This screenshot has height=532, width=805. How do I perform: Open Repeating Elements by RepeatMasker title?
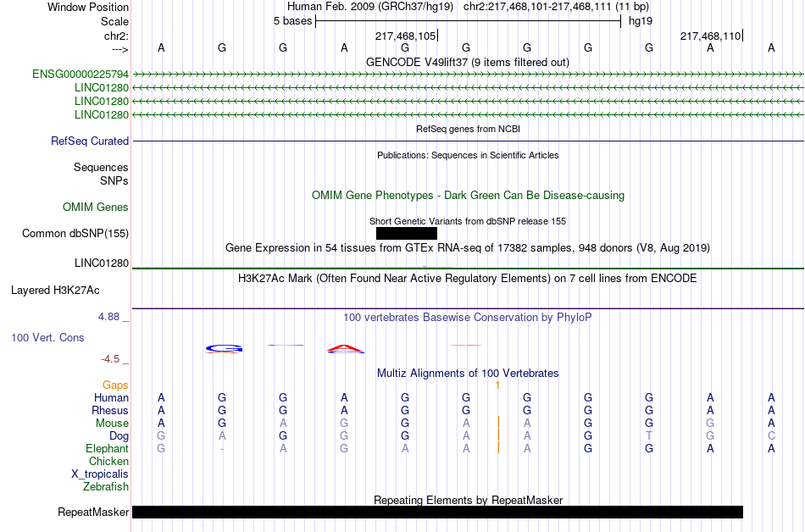pos(468,500)
